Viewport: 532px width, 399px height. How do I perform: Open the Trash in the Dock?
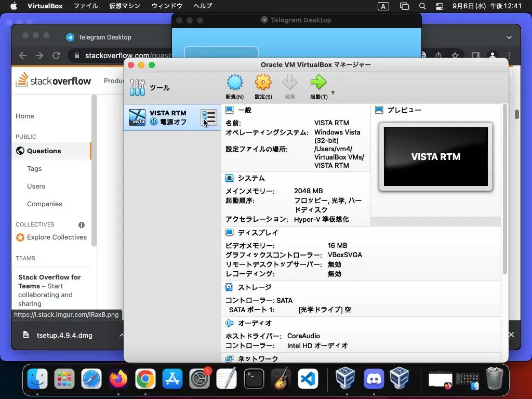point(495,378)
